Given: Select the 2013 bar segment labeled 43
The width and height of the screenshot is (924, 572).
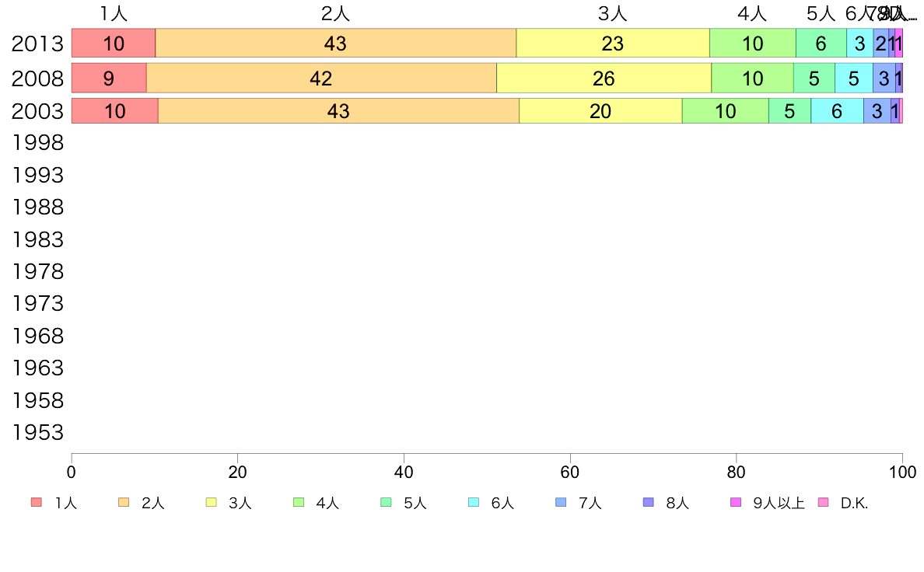Looking at the screenshot, I should tap(336, 43).
